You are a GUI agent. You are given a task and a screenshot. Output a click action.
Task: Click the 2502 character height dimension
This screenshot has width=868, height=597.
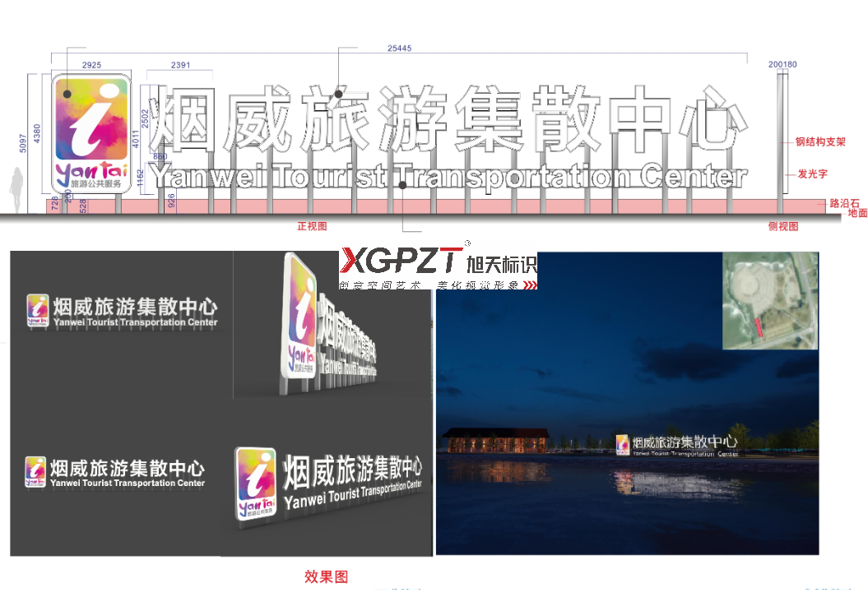coord(145,118)
